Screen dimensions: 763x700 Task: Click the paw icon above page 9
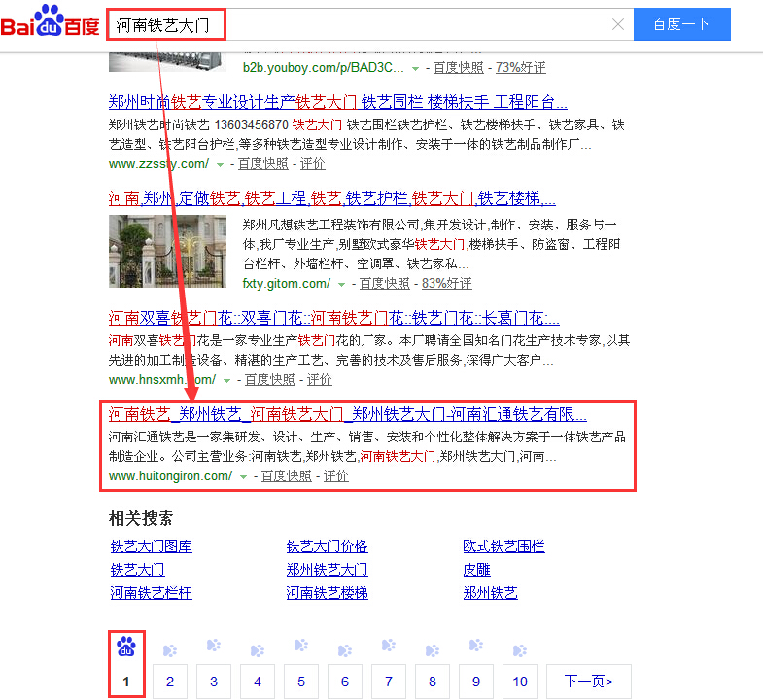click(476, 646)
